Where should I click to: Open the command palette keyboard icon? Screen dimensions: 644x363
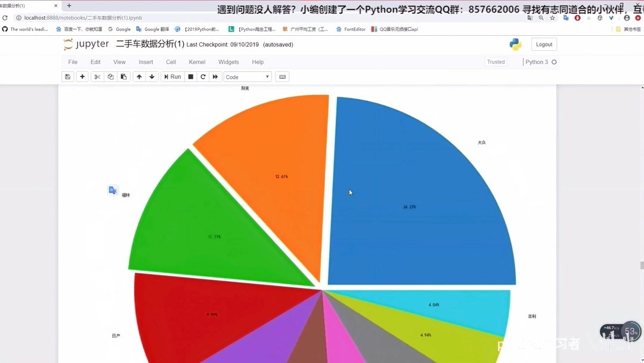click(x=282, y=76)
